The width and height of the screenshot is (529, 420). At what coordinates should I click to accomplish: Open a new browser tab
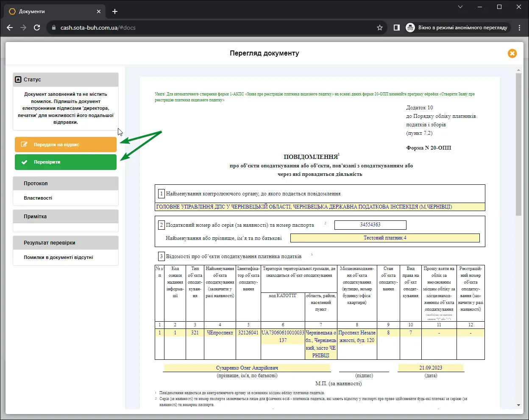pyautogui.click(x=115, y=11)
